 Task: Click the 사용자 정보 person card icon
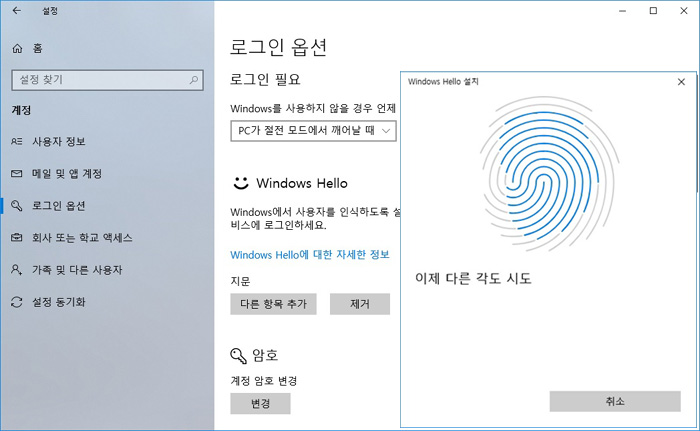(17, 142)
